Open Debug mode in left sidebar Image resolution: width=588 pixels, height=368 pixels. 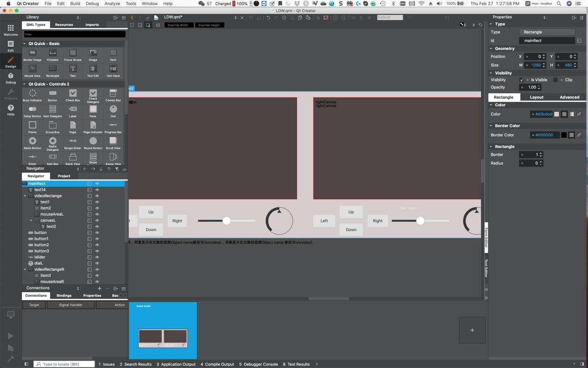click(11, 77)
